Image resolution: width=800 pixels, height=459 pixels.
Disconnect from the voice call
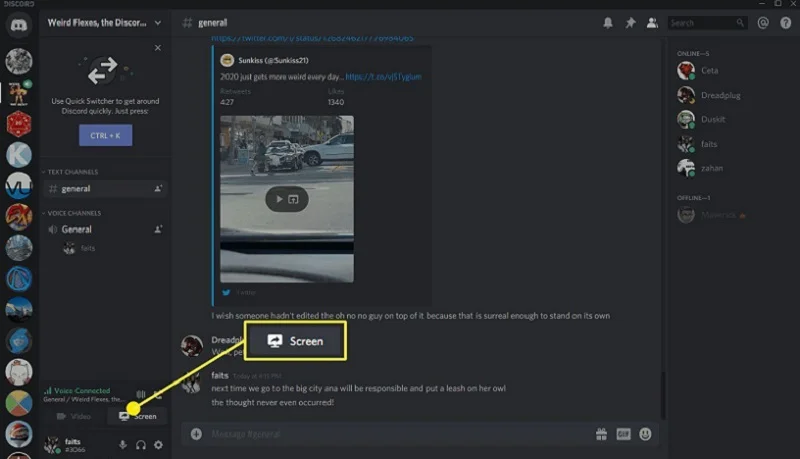(158, 394)
